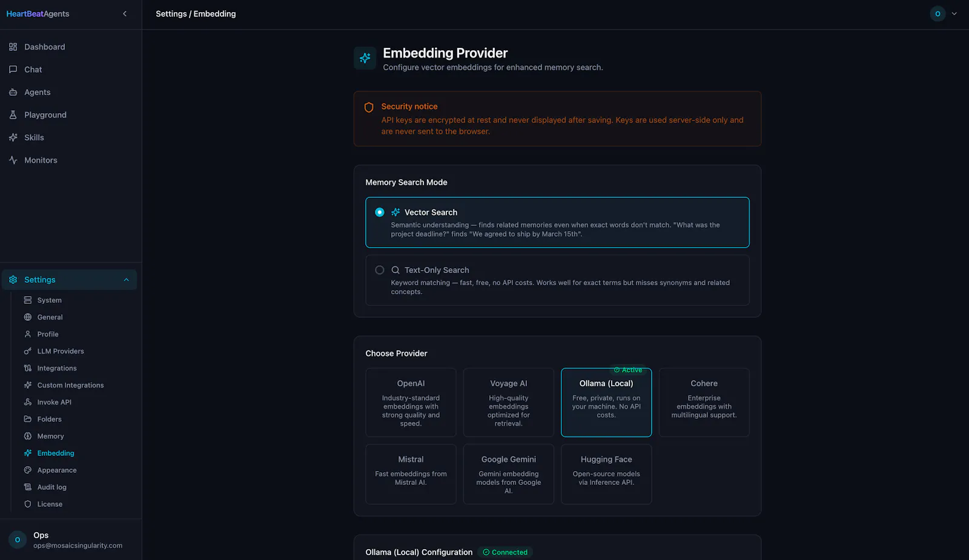
Task: Select the Text-Only Search radio button
Action: (x=380, y=270)
